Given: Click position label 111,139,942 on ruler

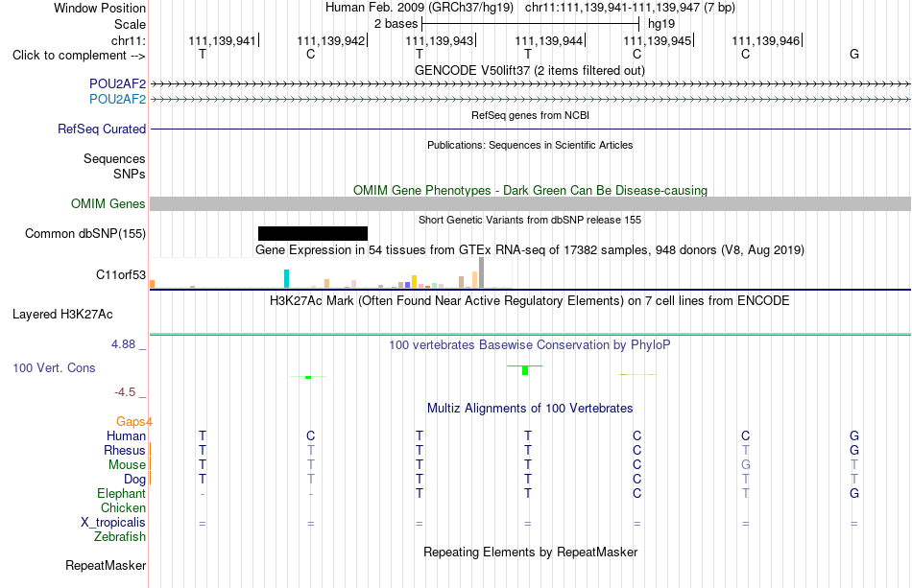Looking at the screenshot, I should (x=331, y=40).
